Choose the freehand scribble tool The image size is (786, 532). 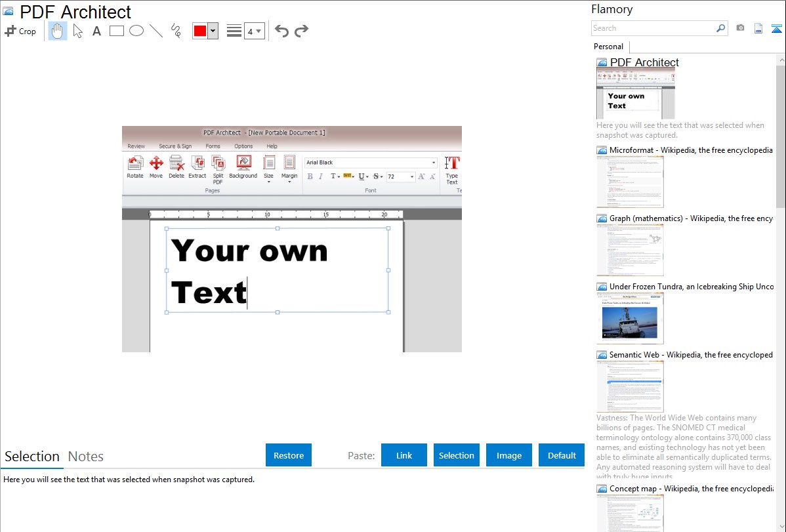pyautogui.click(x=176, y=31)
